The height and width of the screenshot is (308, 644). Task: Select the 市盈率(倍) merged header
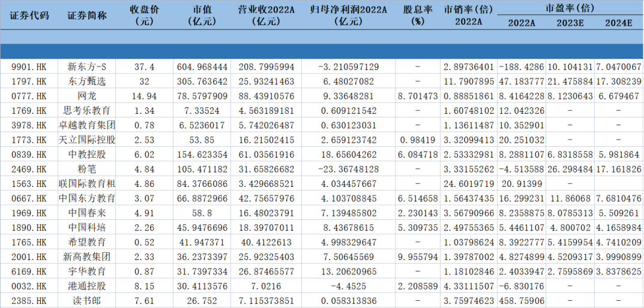570,8
